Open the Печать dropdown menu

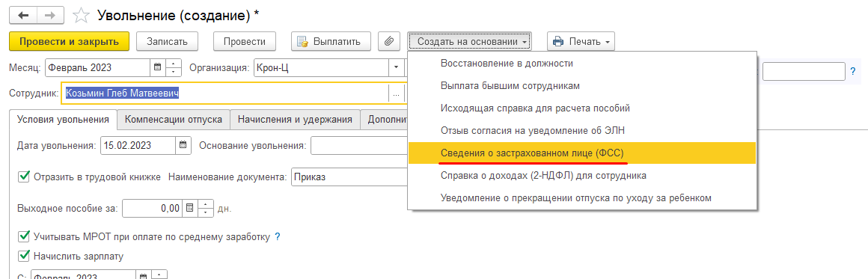click(581, 42)
